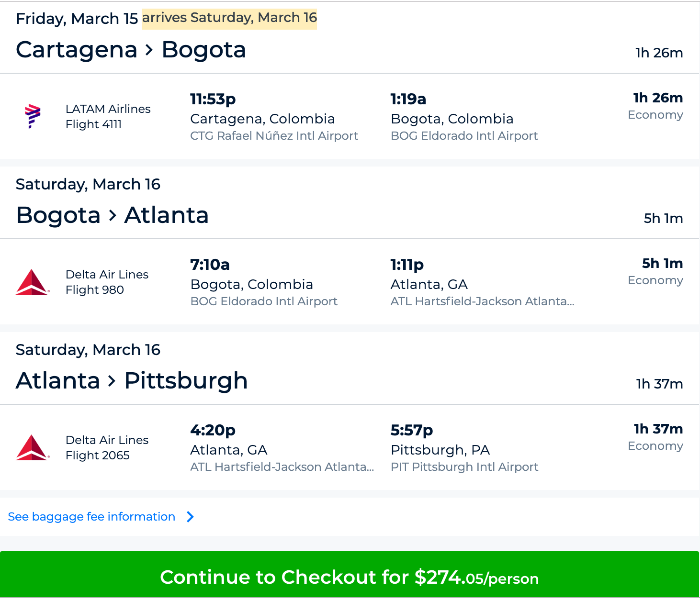
Task: Select the Bogota to Atlanta heading
Action: click(112, 215)
